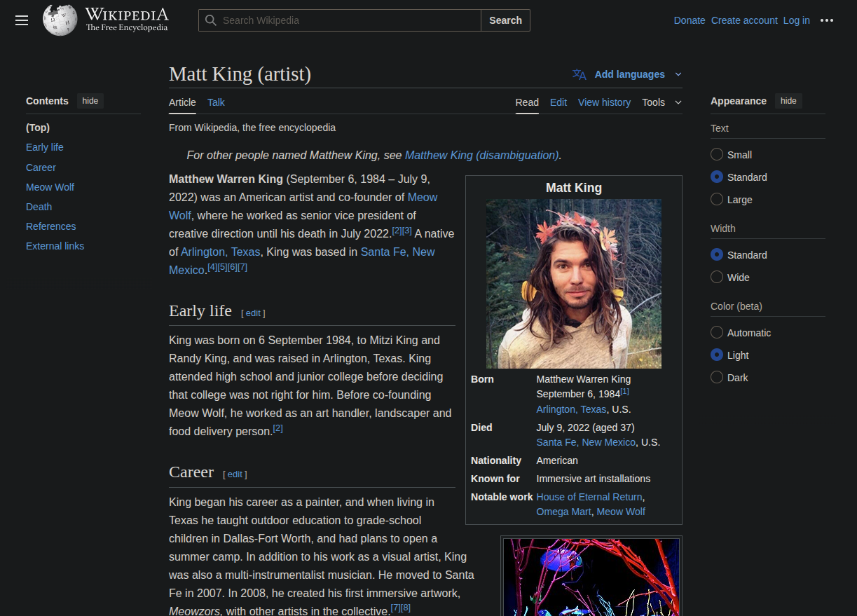Switch to the Talk tab
This screenshot has width=857, height=616.
tap(216, 102)
